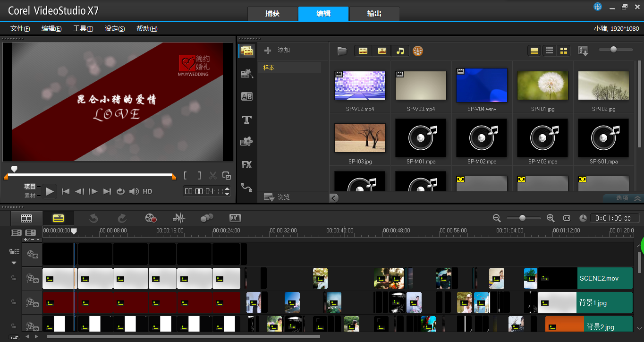
Task: Open the Transition (AB) library
Action: (246, 96)
